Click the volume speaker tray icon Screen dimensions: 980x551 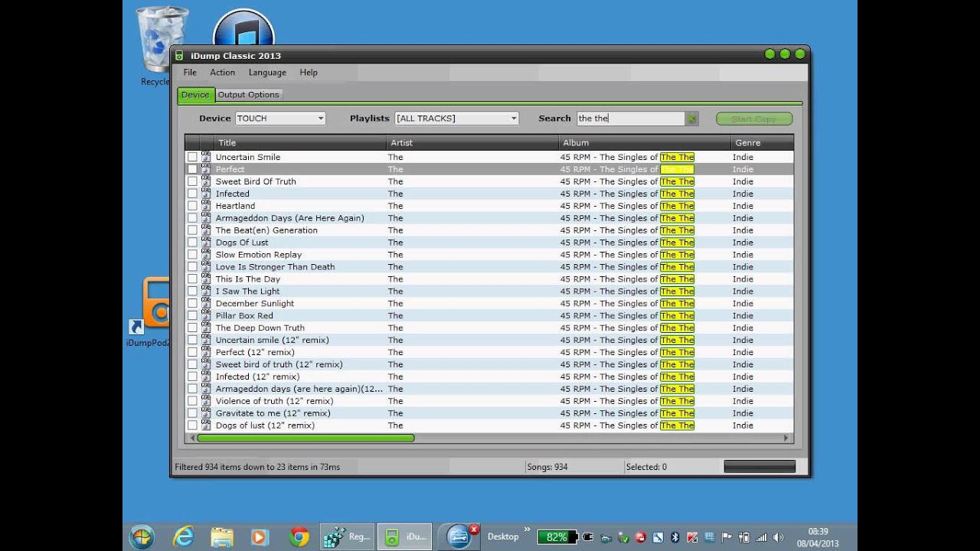(778, 537)
